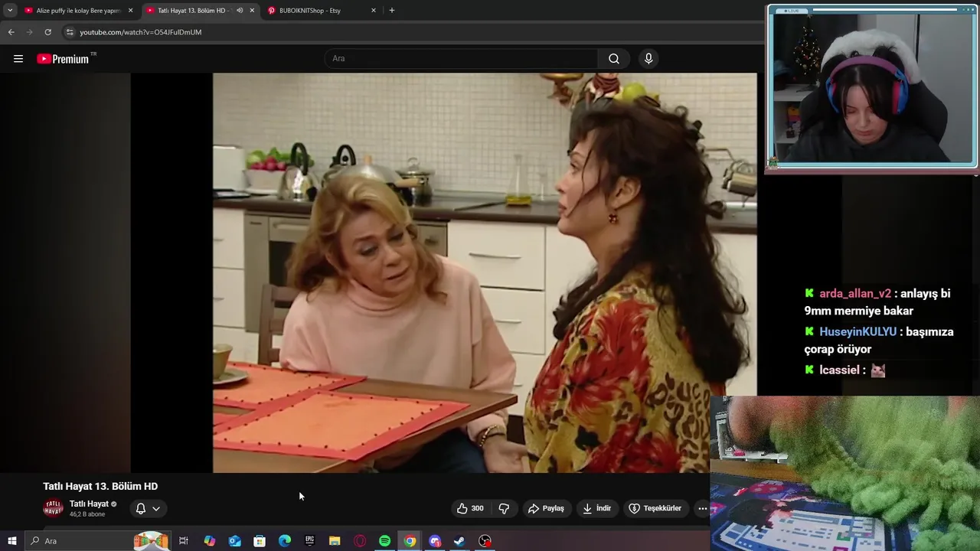Open Discord from the taskbar
The width and height of the screenshot is (980, 551).
(435, 541)
